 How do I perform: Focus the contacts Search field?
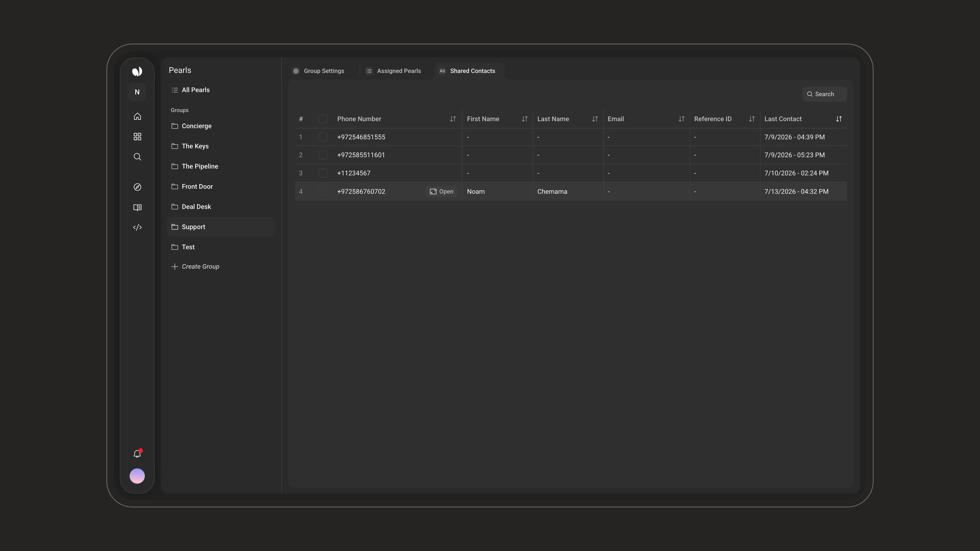click(x=824, y=94)
